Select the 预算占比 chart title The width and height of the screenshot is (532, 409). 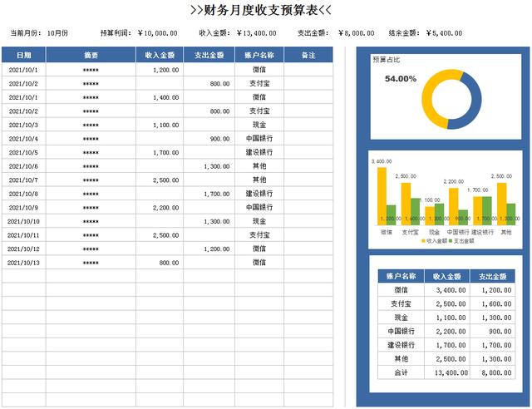386,60
